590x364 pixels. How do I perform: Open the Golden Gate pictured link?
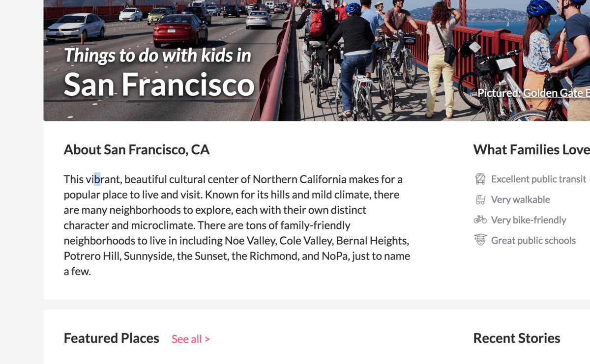click(556, 93)
